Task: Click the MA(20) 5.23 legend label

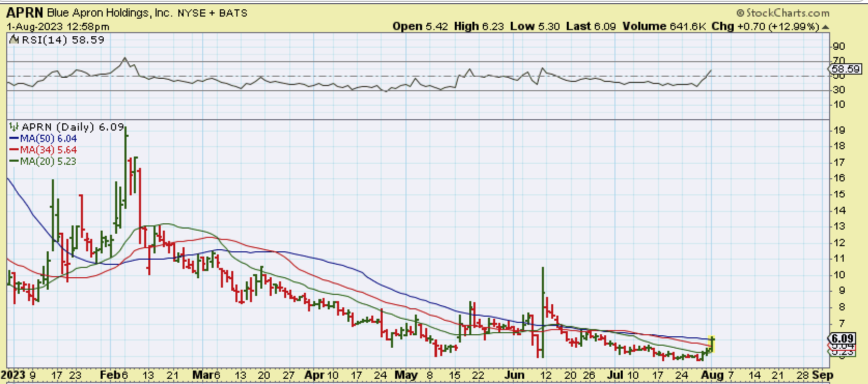Action: [48, 162]
